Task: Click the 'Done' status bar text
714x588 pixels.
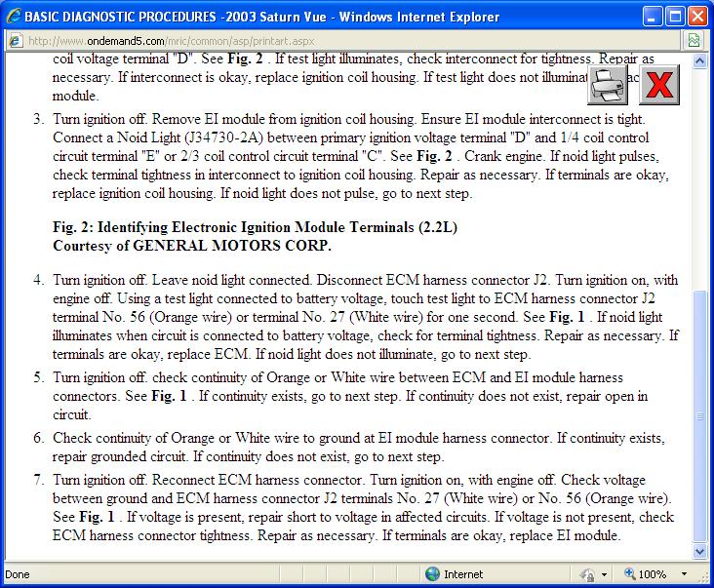Action: 18,574
